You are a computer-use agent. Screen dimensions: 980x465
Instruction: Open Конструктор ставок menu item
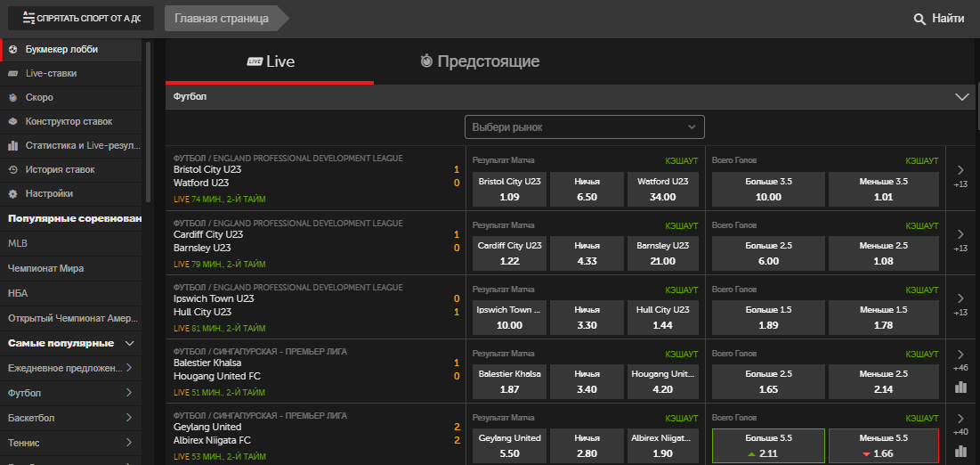71,121
